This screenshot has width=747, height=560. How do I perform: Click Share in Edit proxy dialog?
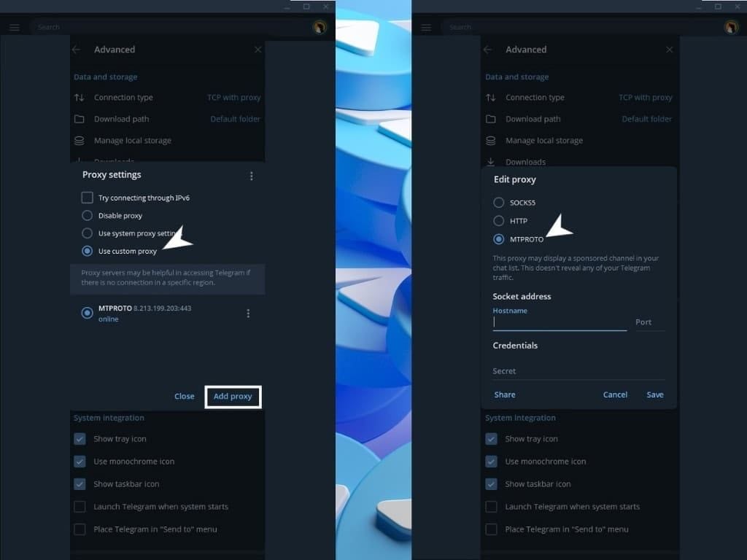coord(505,394)
